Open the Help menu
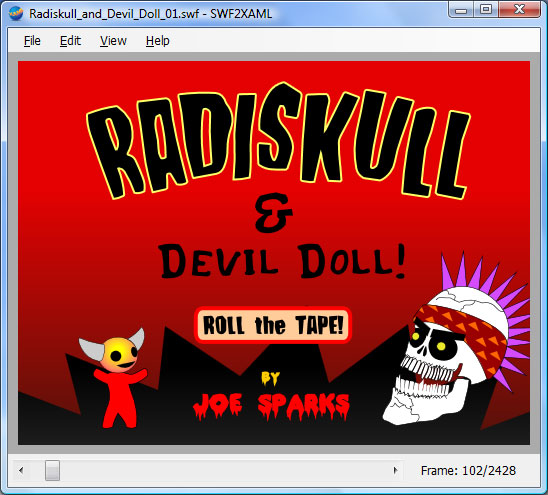Screen dimensions: 548x495 158,41
